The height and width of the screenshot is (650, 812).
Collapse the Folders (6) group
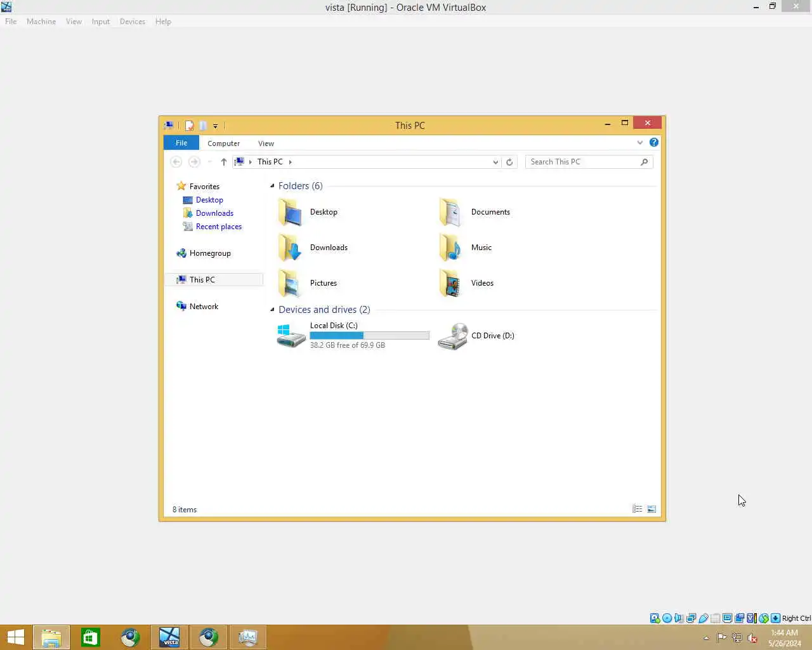click(x=272, y=186)
